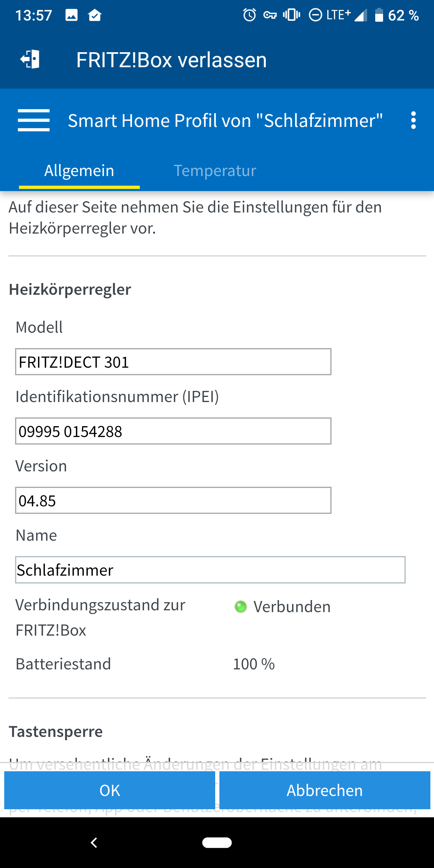434x868 pixels.
Task: Open the three-dot overflow menu
Action: pos(413,120)
